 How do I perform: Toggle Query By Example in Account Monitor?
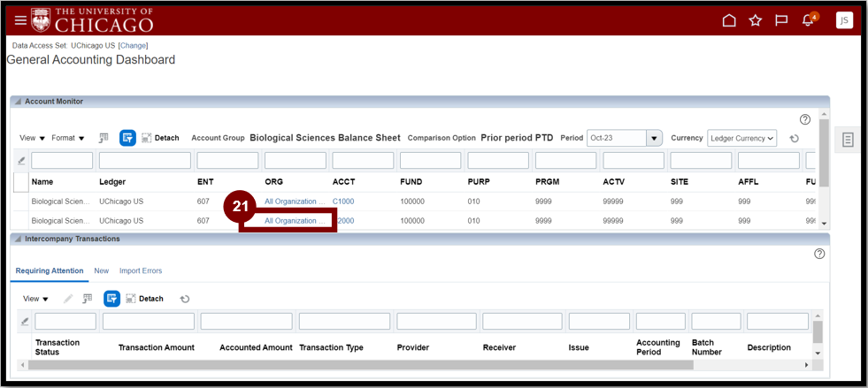(127, 138)
